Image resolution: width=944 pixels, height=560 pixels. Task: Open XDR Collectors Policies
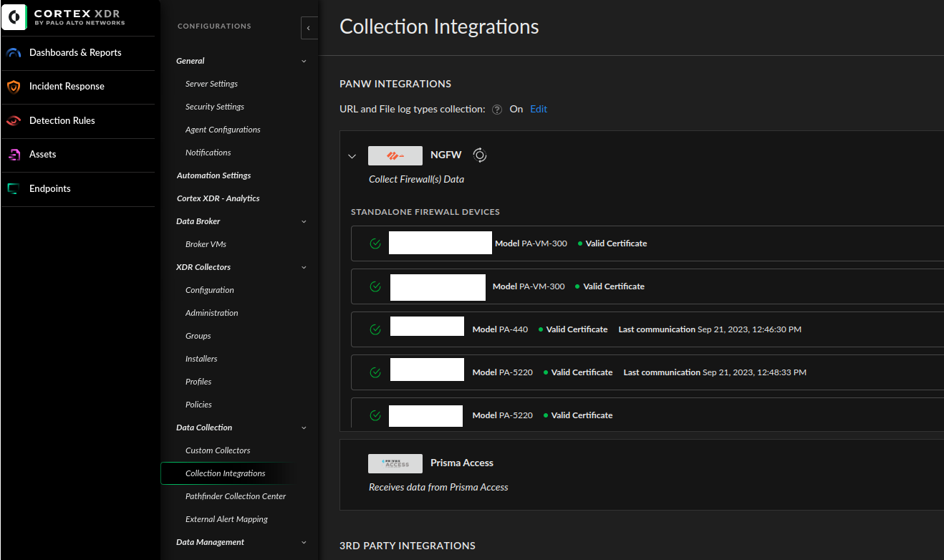(198, 405)
